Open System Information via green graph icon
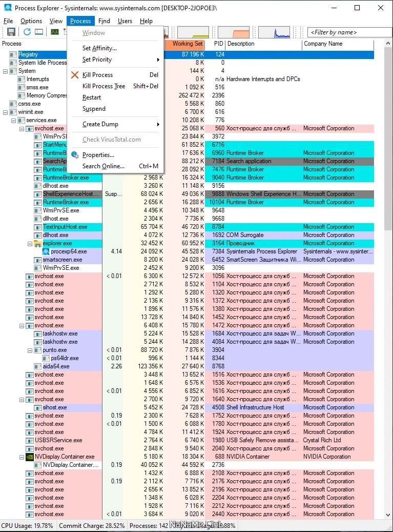This screenshot has width=393, height=532. pos(55,32)
